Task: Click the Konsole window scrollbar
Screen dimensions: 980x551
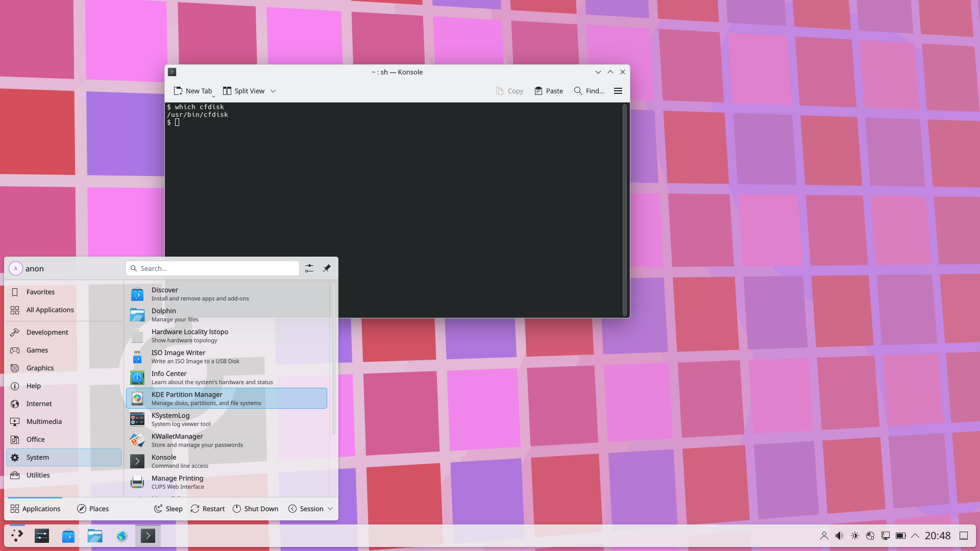Action: [624, 210]
